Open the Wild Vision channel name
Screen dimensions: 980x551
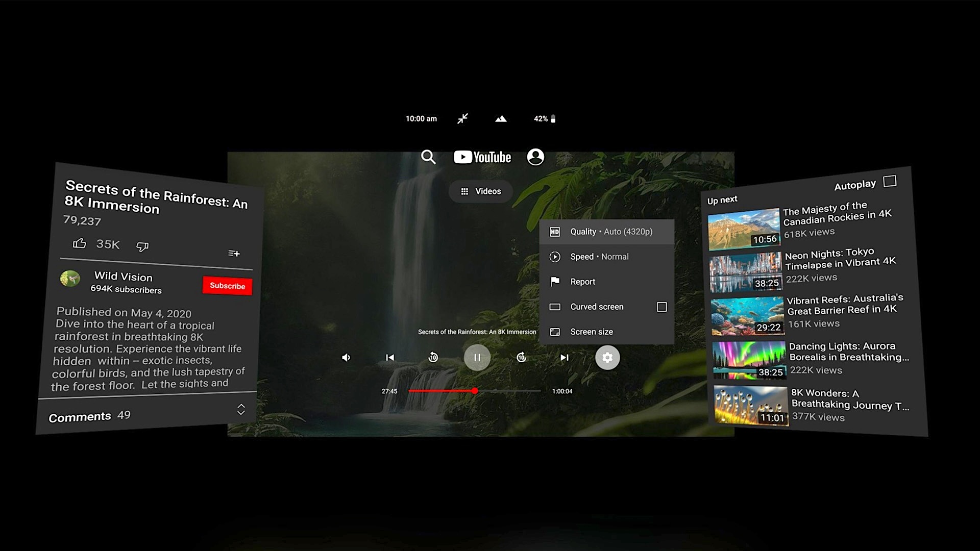pyautogui.click(x=123, y=277)
